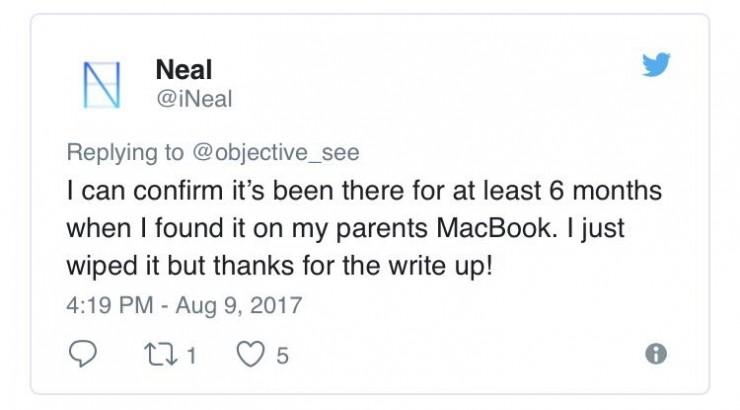Viewport: 740px width, 410px height.
Task: Open the info circle icon
Action: 656,354
